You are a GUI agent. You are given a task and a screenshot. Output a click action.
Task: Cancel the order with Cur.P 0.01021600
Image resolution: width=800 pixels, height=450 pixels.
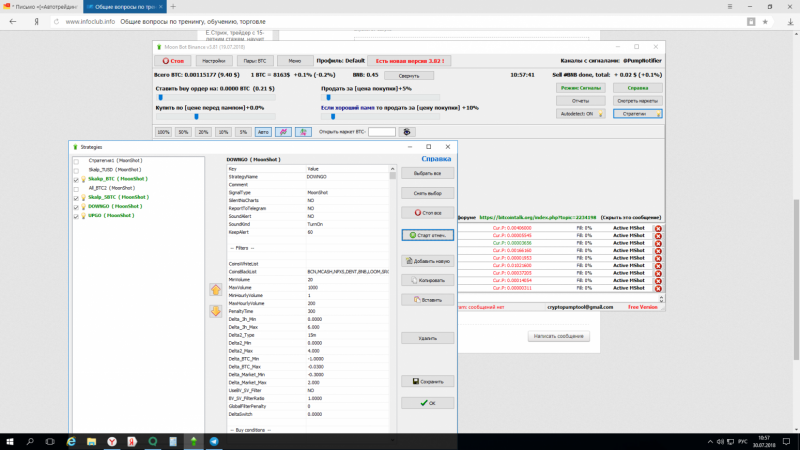[x=658, y=266]
